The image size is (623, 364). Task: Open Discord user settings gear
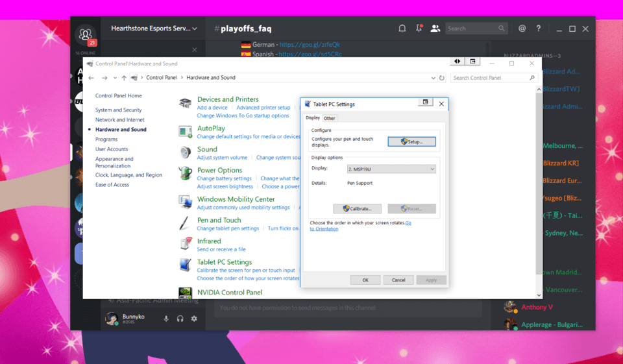click(193, 319)
